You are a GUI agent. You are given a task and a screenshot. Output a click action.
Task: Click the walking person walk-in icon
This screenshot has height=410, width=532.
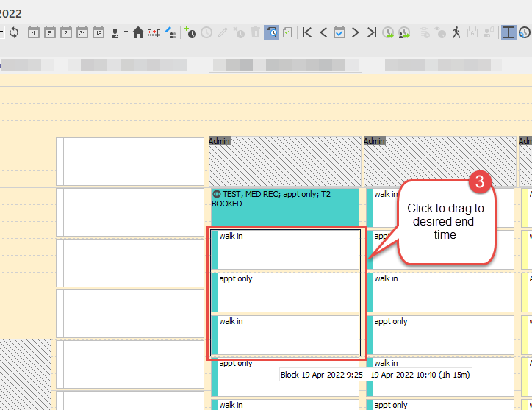pyautogui.click(x=456, y=32)
